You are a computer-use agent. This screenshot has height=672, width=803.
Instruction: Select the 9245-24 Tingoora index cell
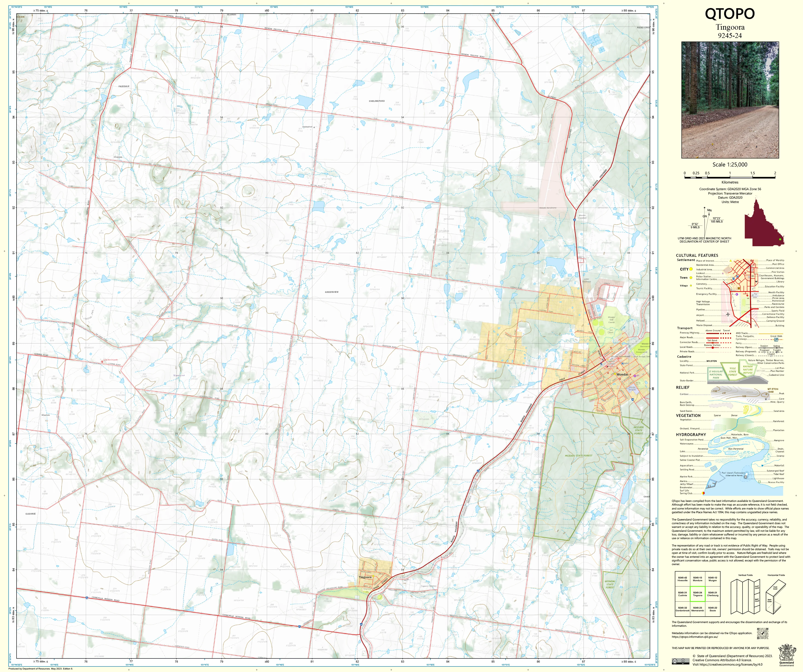(x=698, y=594)
